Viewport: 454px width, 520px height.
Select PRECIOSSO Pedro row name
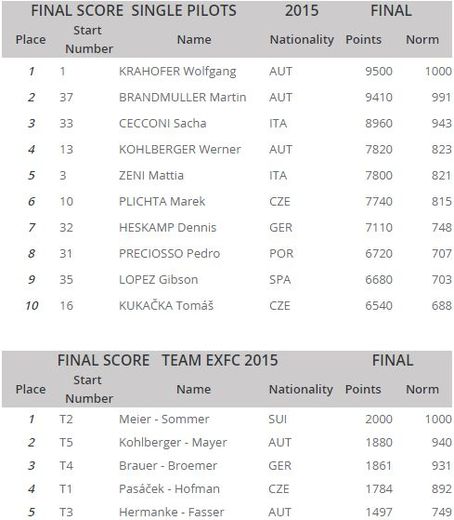[x=170, y=253]
